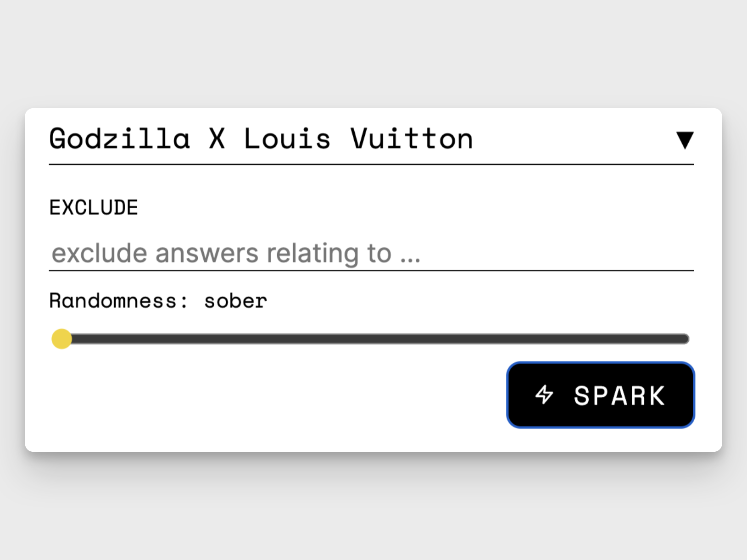
Task: Expand the black triangle dropdown arrow
Action: pos(685,140)
